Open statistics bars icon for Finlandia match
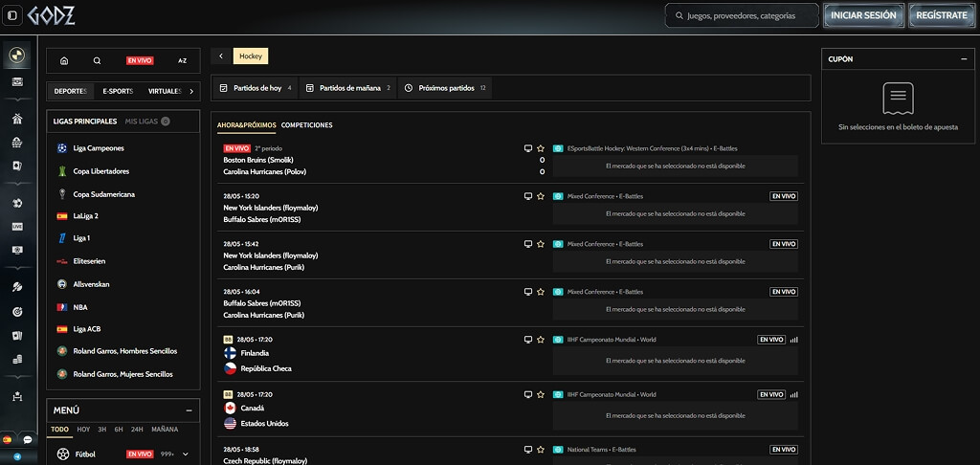Viewport: 980px width, 465px height. tap(793, 340)
